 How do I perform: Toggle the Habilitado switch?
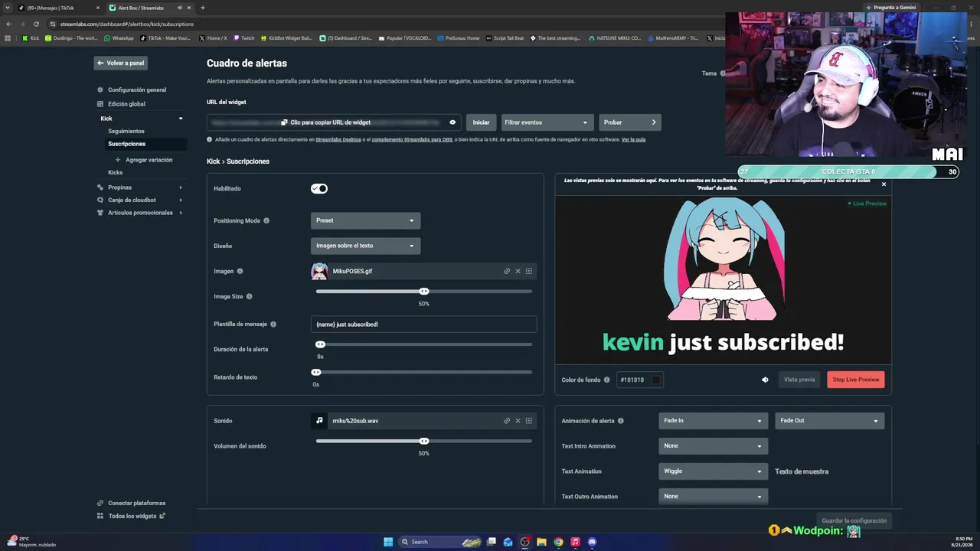319,188
